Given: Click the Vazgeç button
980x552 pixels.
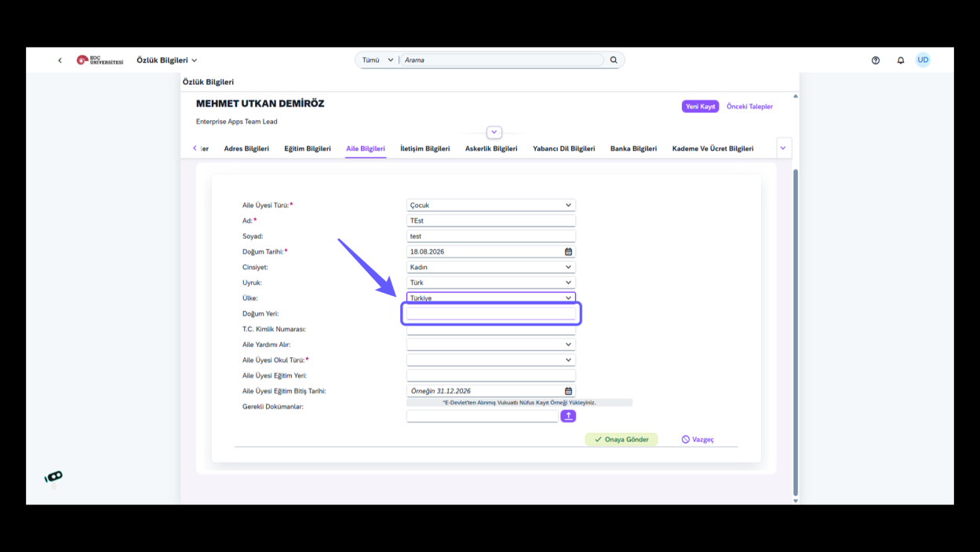Looking at the screenshot, I should tap(698, 440).
